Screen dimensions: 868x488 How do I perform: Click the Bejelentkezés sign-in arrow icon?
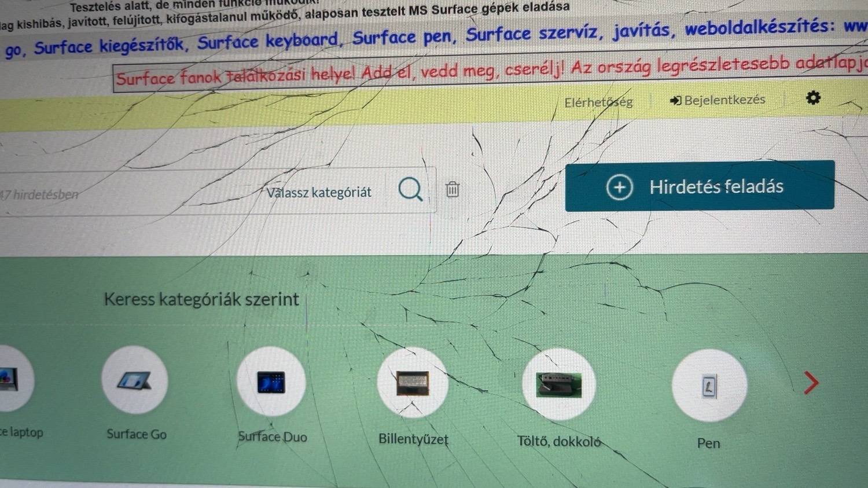(675, 101)
